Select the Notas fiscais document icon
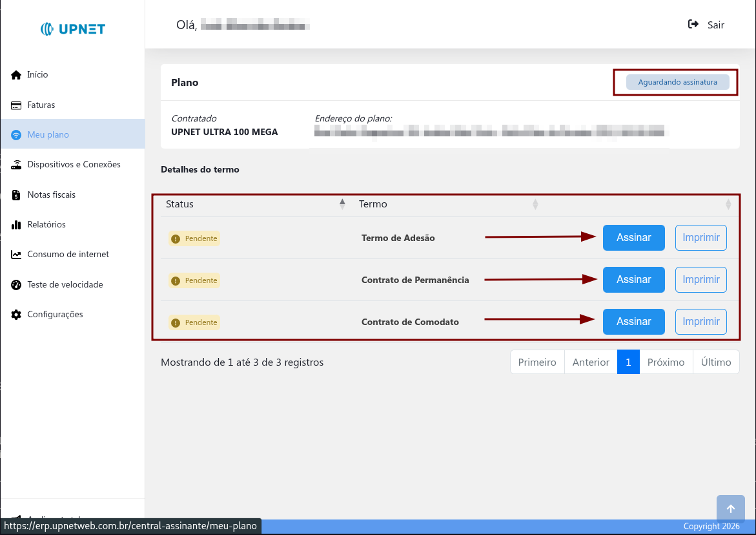The image size is (756, 535). pyautogui.click(x=15, y=194)
